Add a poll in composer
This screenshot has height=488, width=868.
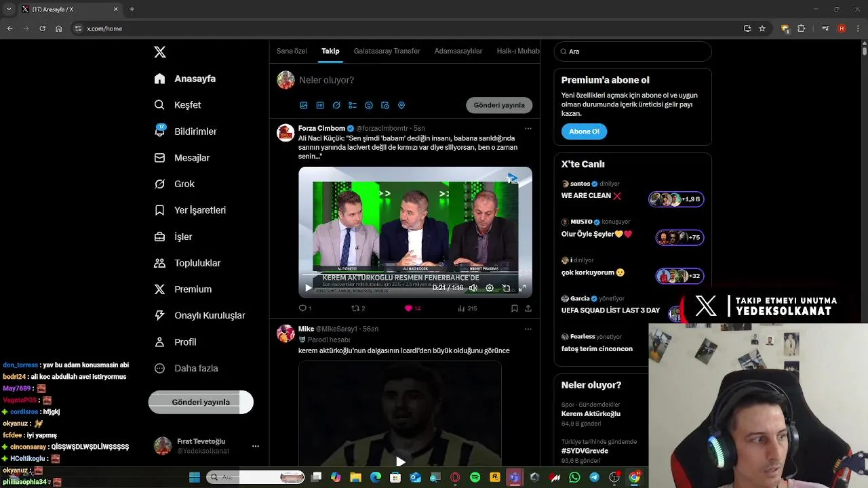point(353,105)
